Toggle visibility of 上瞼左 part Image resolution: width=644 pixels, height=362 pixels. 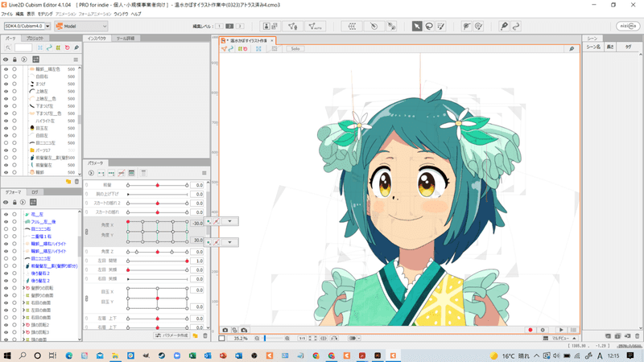pyautogui.click(x=6, y=91)
